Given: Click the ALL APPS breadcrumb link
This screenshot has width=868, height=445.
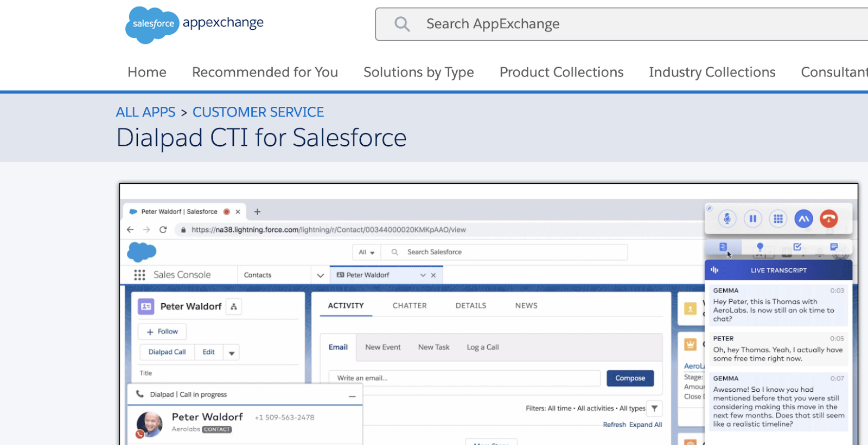Looking at the screenshot, I should [146, 112].
